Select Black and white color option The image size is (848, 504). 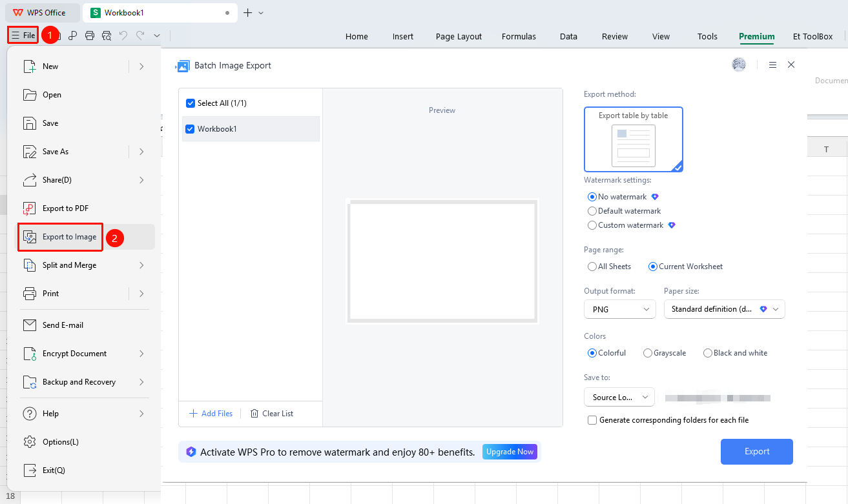pyautogui.click(x=708, y=353)
